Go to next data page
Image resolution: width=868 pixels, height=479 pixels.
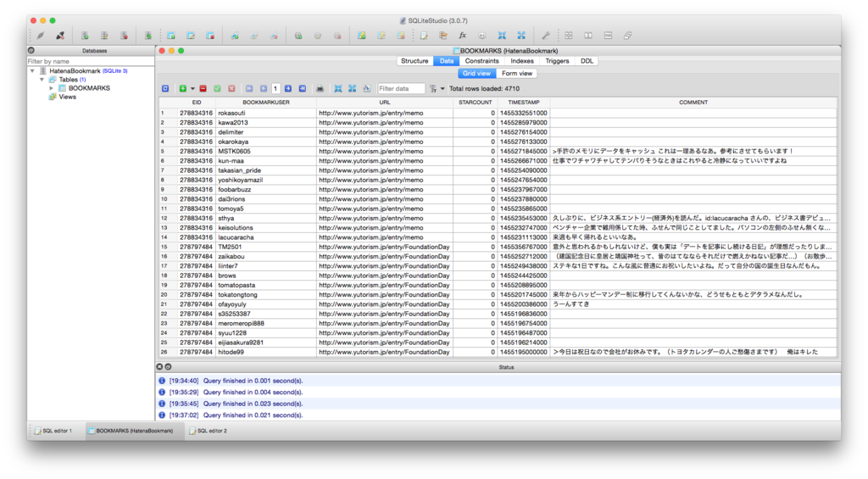tap(288, 89)
